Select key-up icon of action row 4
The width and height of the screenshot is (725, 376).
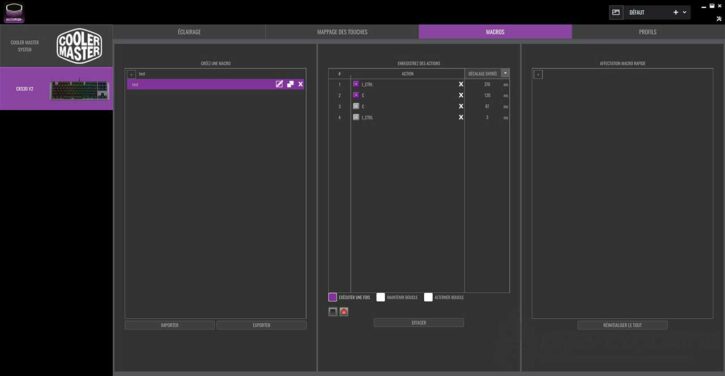pos(356,117)
